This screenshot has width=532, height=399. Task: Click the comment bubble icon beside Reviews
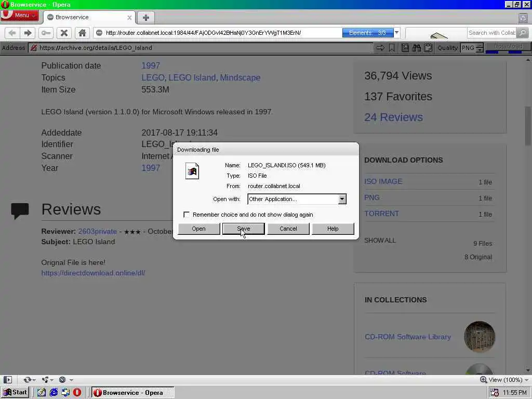(20, 211)
